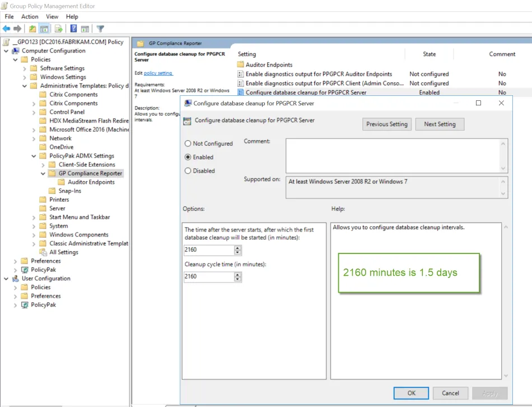Viewport: 532px width, 407px height.
Task: Expand the Start Menu and Taskbar node
Action: pyautogui.click(x=34, y=218)
